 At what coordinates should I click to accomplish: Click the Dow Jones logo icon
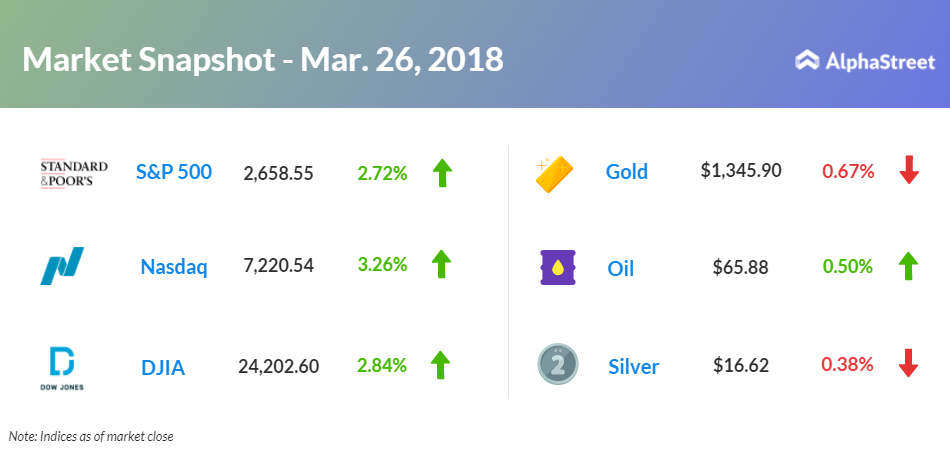pos(62,366)
